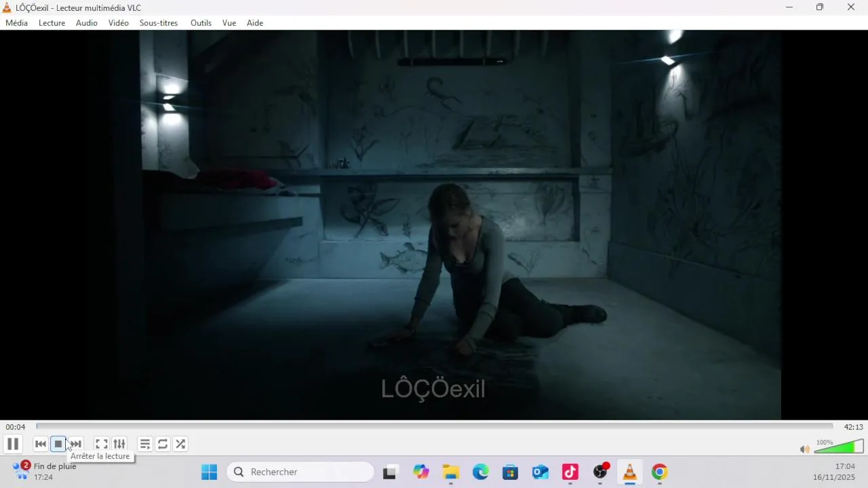Open the Lecture menu
The width and height of the screenshot is (868, 488).
click(x=52, y=23)
